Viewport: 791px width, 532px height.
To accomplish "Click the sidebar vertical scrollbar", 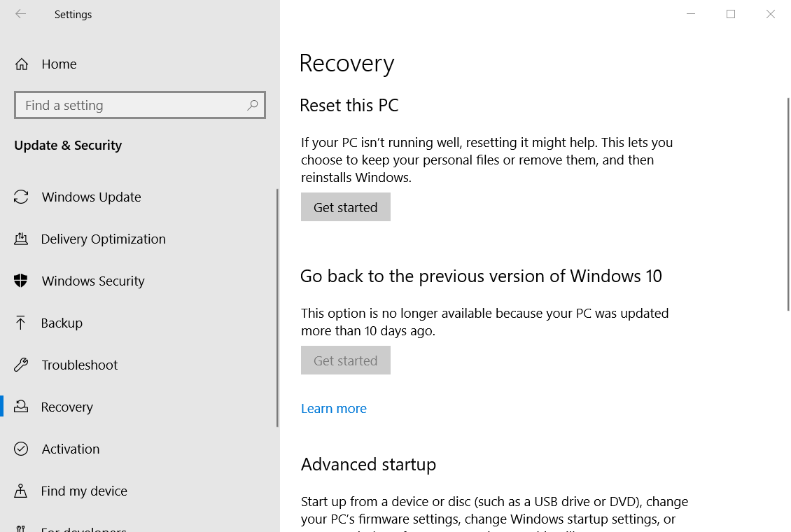I will click(x=277, y=308).
